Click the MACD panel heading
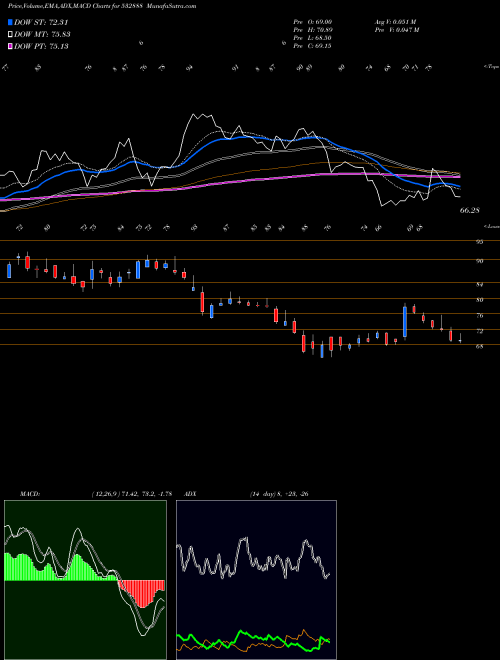500x660 pixels. click(30, 494)
